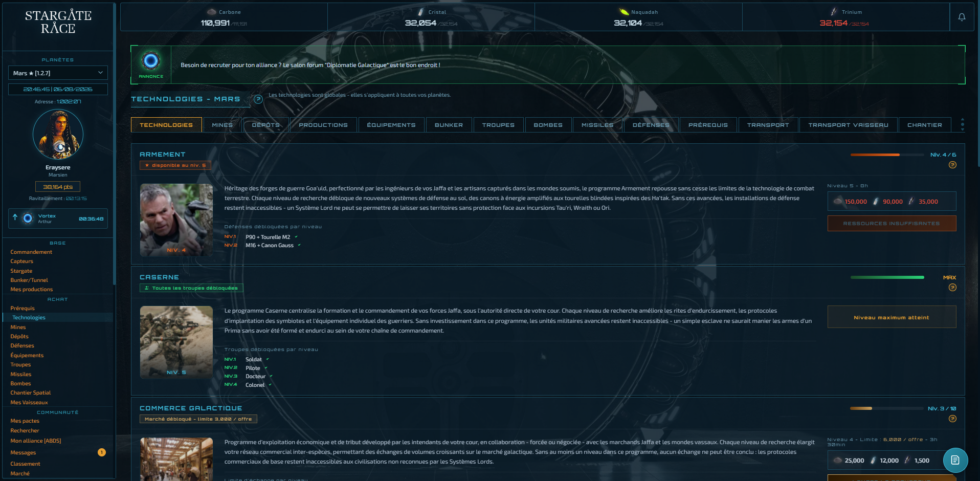The height and width of the screenshot is (481, 980).
Task: Click the Carbone resource icon in header
Action: click(x=212, y=12)
